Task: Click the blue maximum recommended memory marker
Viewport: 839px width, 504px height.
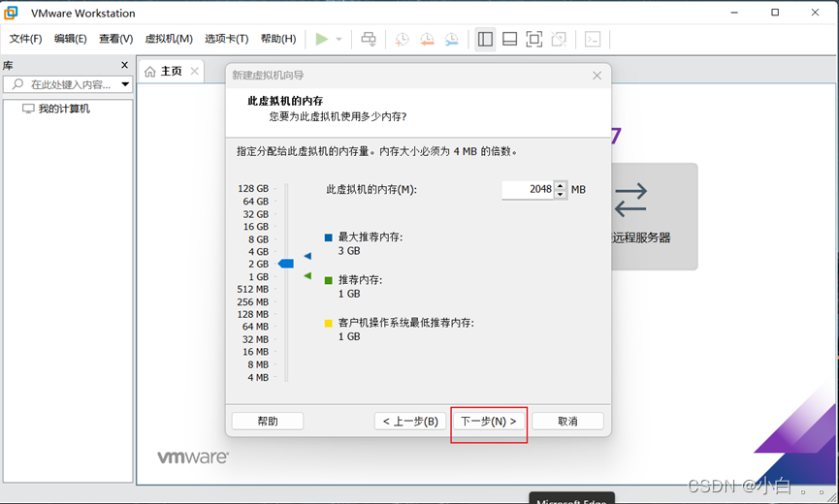Action: coord(307,256)
